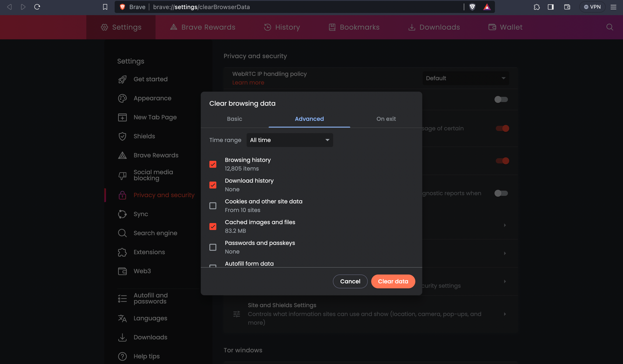623x364 pixels.
Task: Open the Time range dropdown
Action: [289, 140]
